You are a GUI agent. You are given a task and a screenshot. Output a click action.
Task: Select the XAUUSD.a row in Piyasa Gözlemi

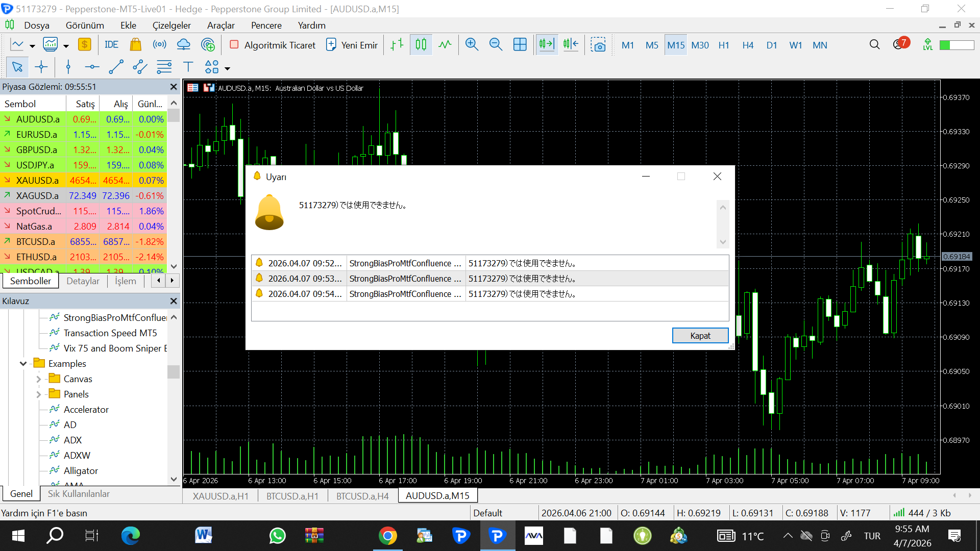point(37,181)
